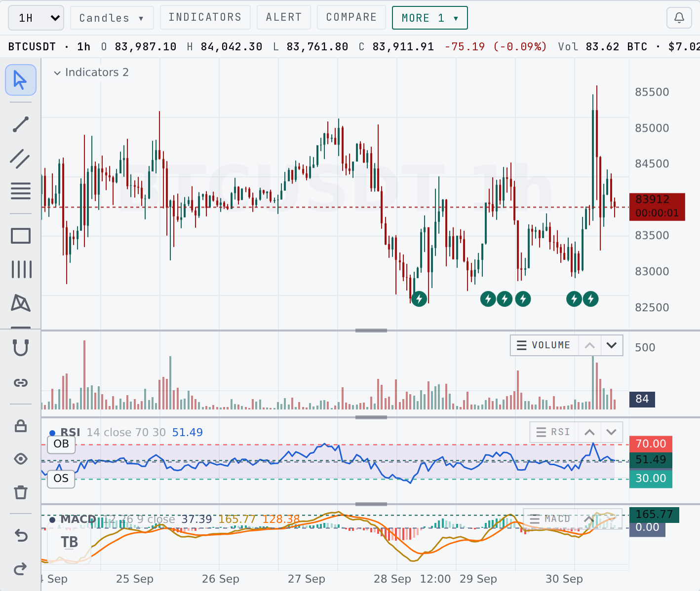Click the OB overbought label
The width and height of the screenshot is (700, 591).
coord(61,444)
